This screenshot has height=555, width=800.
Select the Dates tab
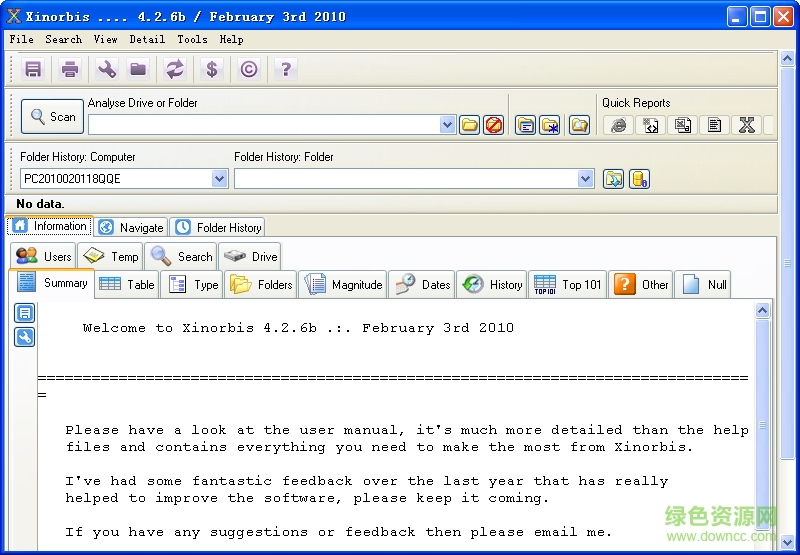click(421, 285)
